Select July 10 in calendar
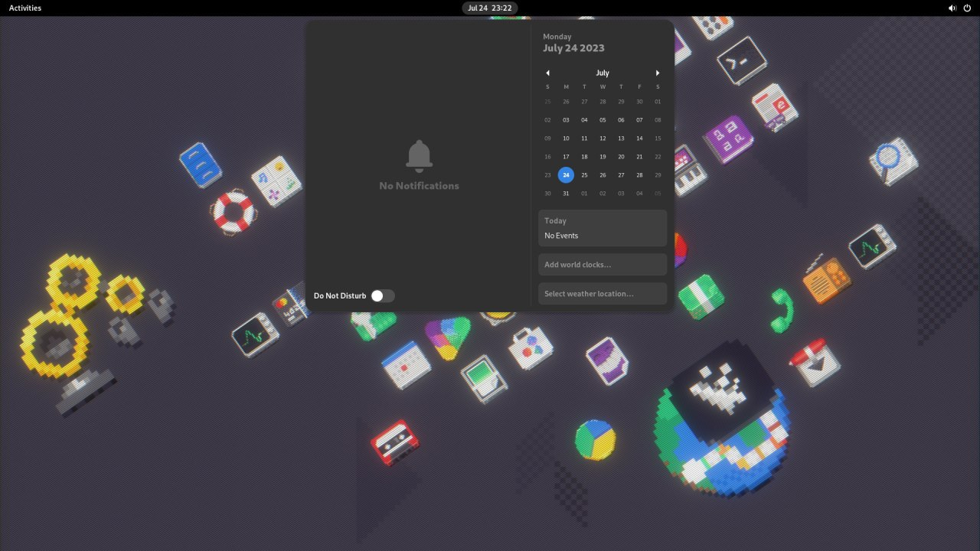 566,139
